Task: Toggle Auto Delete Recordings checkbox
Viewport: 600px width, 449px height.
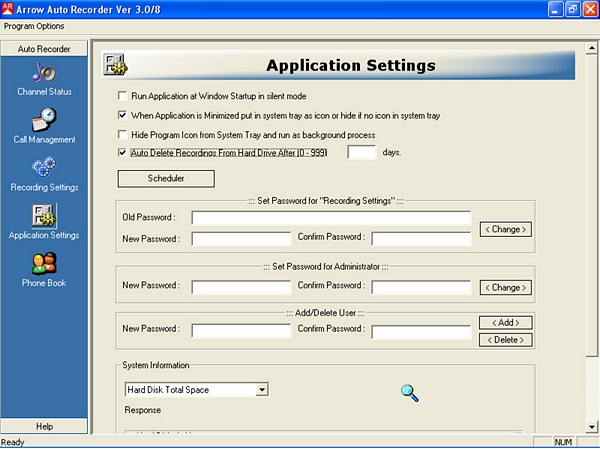Action: click(x=122, y=152)
